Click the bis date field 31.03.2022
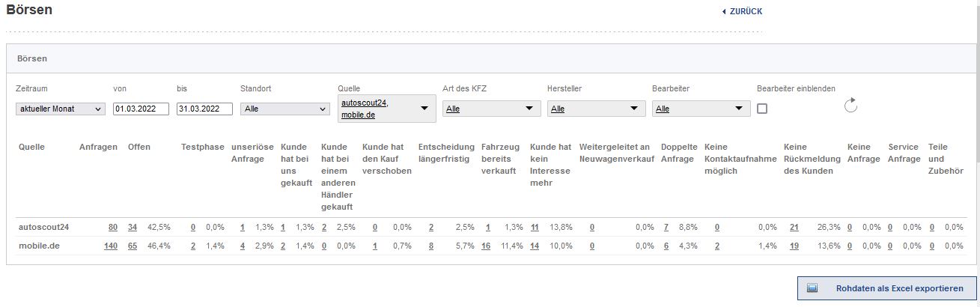The width and height of the screenshot is (980, 307). click(204, 109)
